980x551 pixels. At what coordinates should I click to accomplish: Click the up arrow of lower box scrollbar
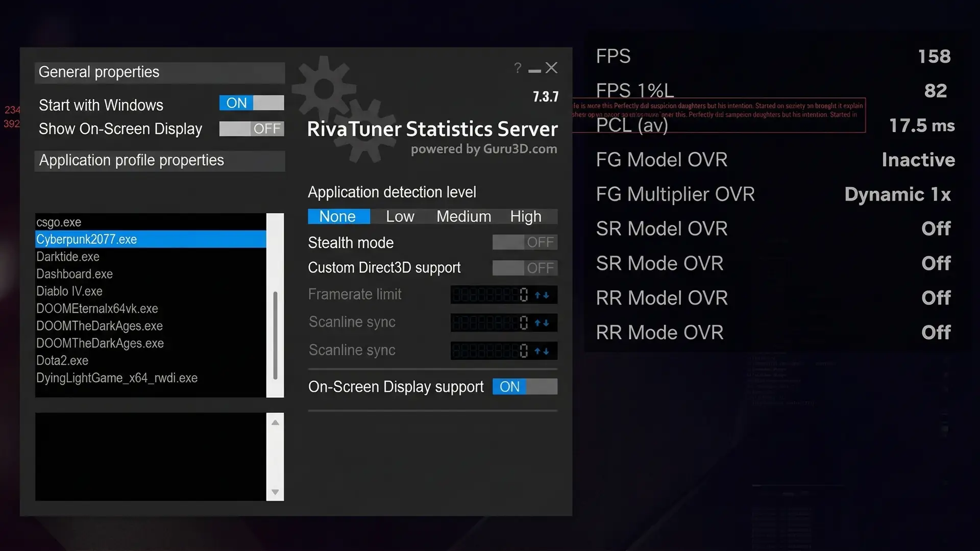tap(275, 422)
